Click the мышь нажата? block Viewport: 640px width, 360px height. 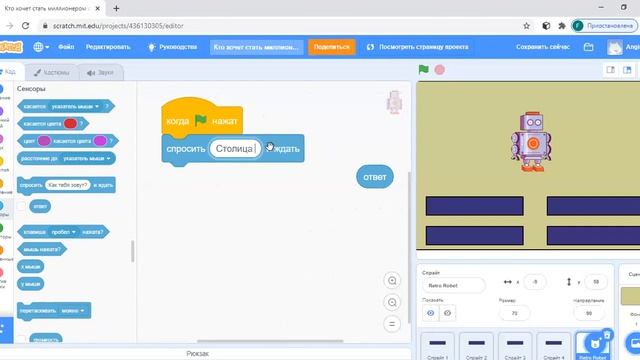point(42,249)
